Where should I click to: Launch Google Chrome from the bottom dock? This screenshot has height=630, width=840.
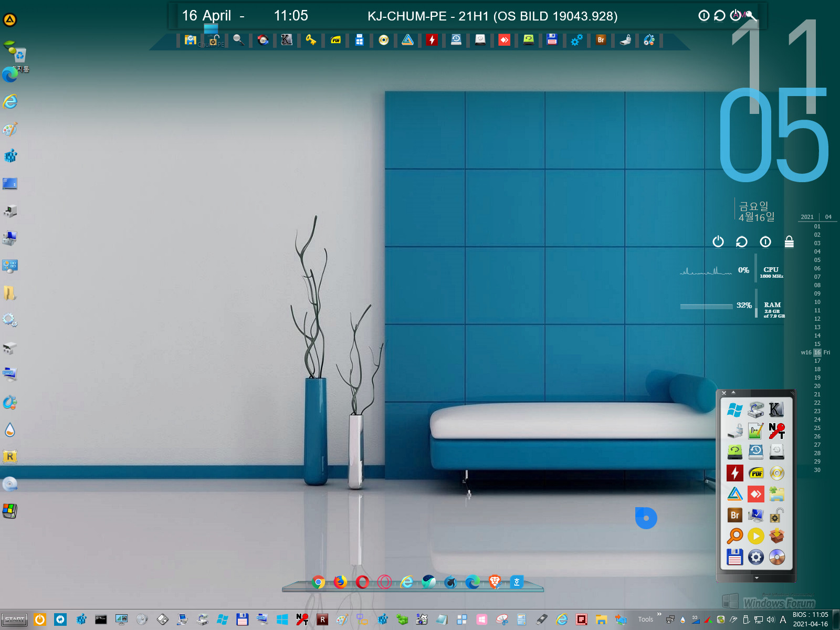318,582
